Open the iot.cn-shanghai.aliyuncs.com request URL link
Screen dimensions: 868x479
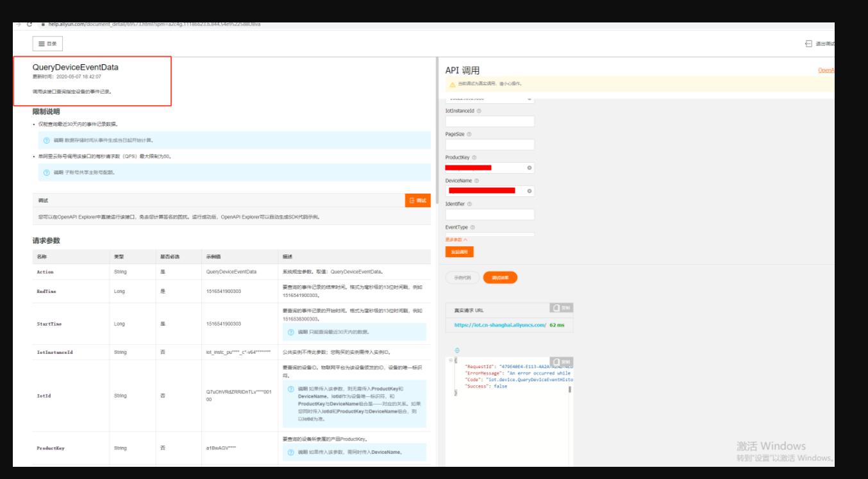pyautogui.click(x=500, y=325)
